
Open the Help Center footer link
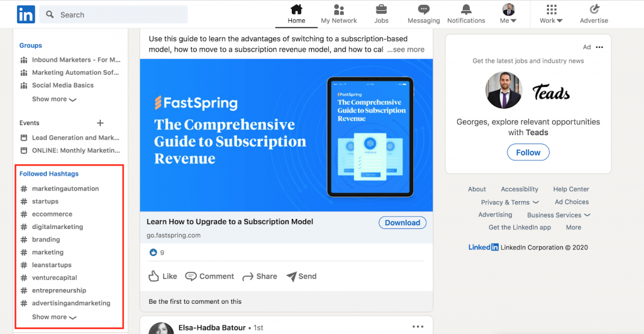point(571,189)
